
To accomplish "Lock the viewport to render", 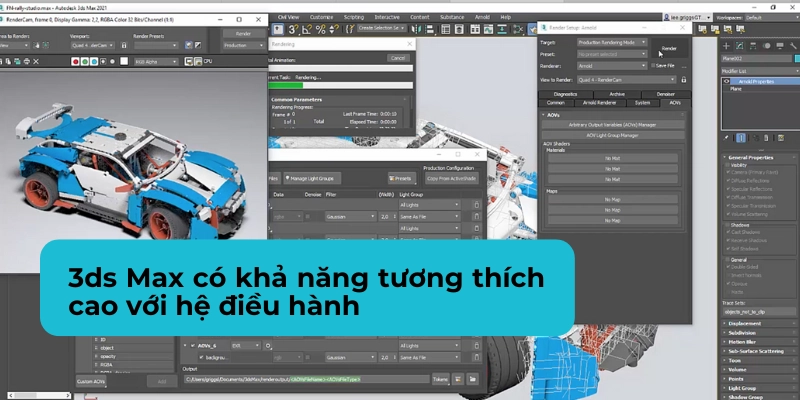I will (x=124, y=45).
